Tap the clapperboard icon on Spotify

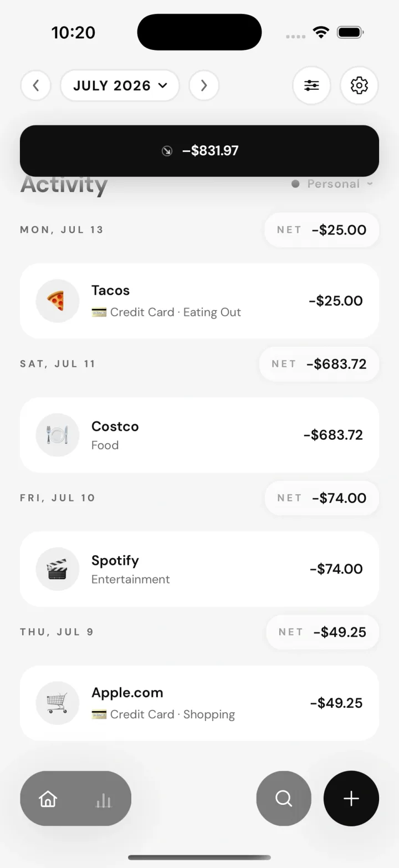point(58,569)
